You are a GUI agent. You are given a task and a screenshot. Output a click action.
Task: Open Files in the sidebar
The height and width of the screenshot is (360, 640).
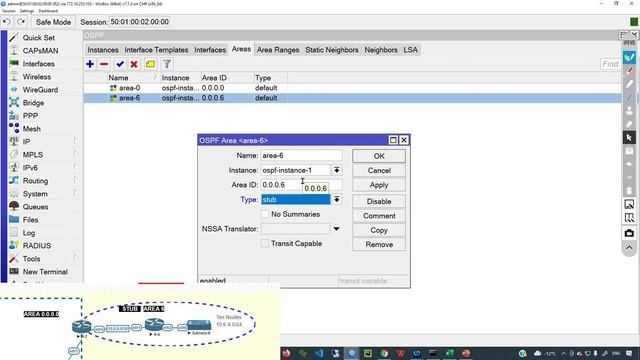click(x=30, y=220)
